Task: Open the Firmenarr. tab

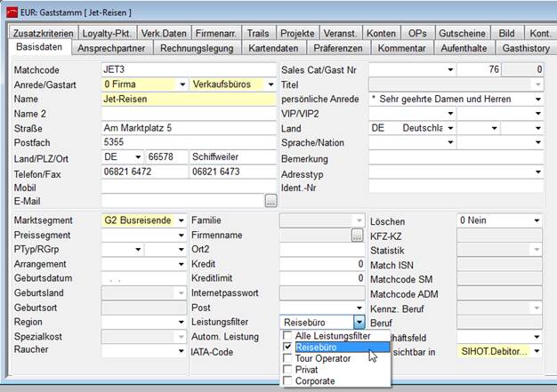Action: click(216, 33)
